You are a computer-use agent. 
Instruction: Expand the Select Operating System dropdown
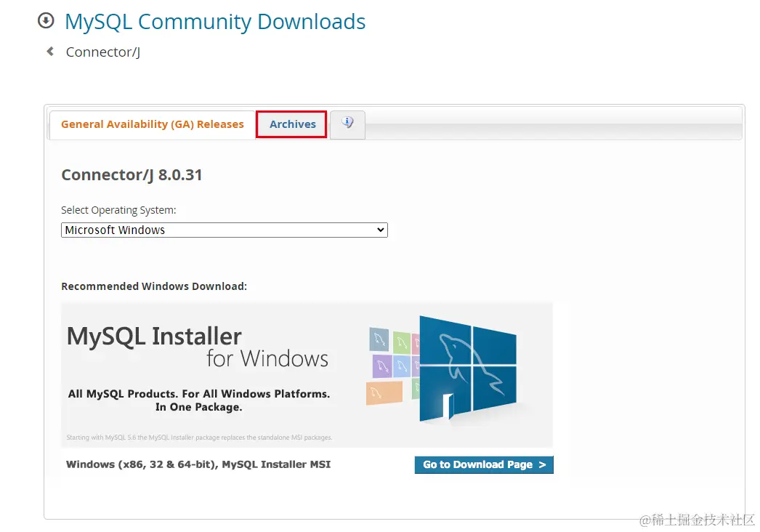tap(225, 230)
